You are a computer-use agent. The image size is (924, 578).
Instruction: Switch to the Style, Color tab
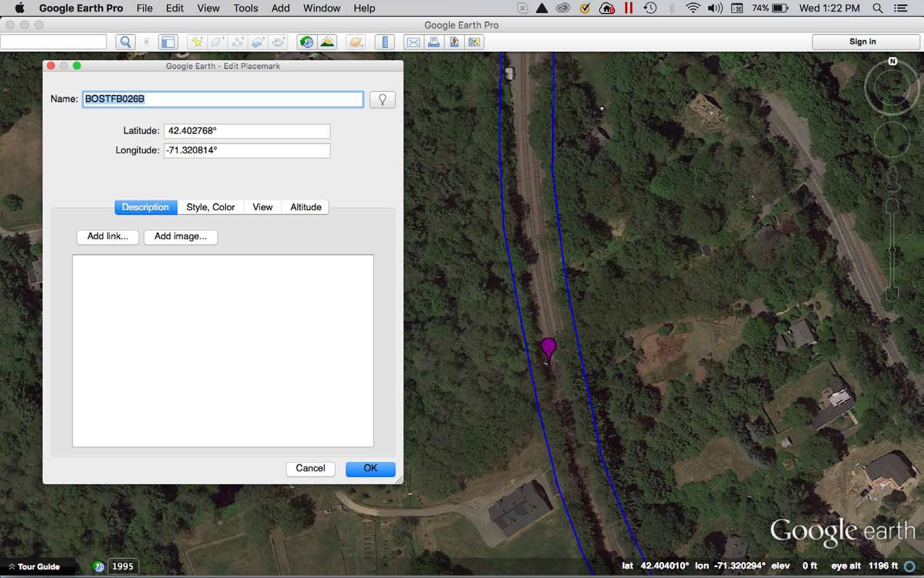[x=210, y=207]
